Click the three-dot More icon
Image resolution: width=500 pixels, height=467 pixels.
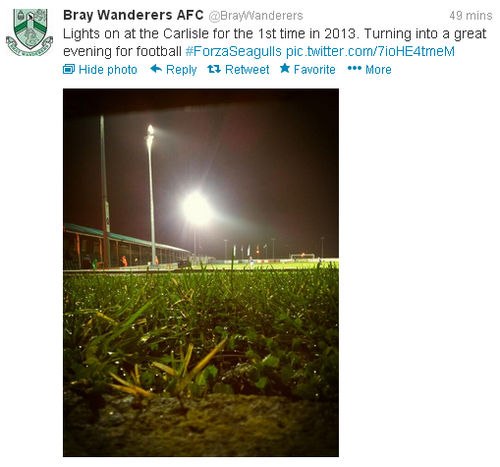pyautogui.click(x=354, y=68)
